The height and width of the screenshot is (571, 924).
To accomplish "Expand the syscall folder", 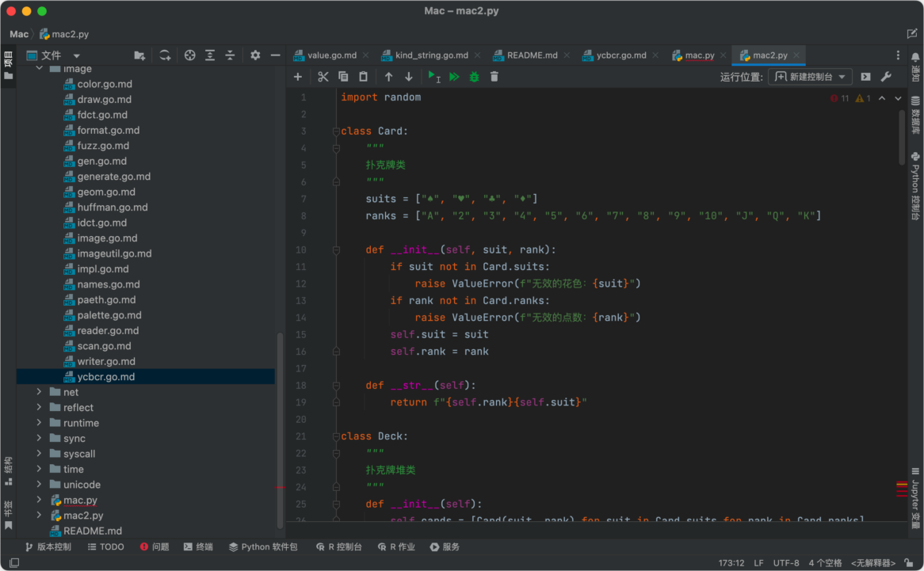I will point(39,453).
